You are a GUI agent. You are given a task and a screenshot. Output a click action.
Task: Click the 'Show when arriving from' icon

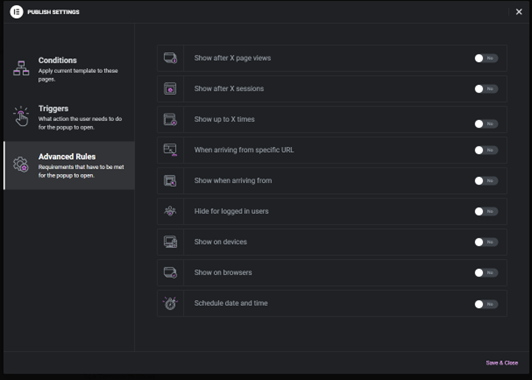pyautogui.click(x=170, y=180)
